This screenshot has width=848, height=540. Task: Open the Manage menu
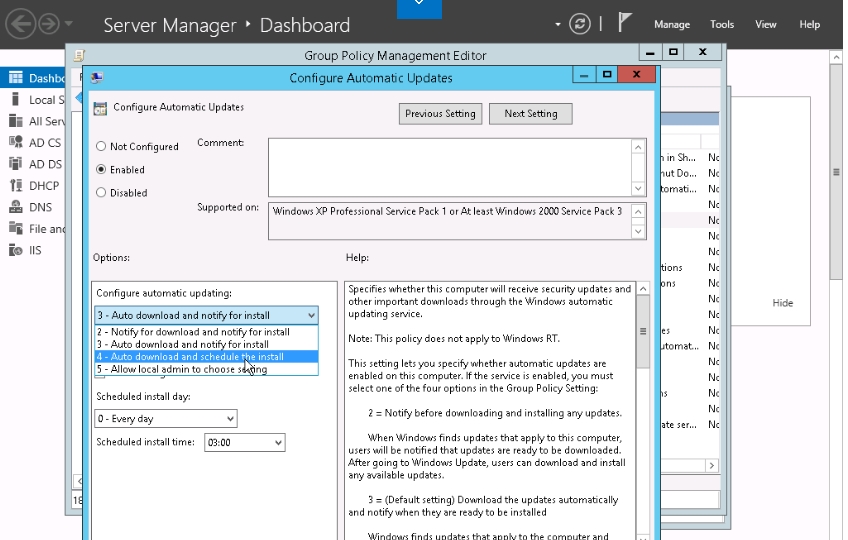[x=672, y=24]
